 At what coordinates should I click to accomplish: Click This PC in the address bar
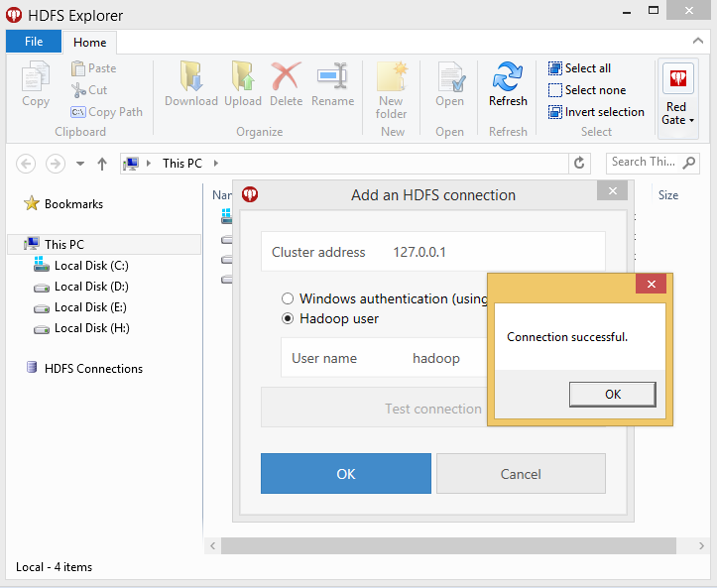click(x=182, y=164)
